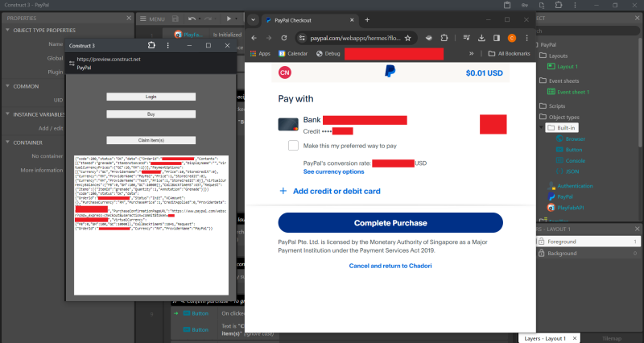Open Chrome media control icon
This screenshot has height=343, width=644.
pos(466,38)
